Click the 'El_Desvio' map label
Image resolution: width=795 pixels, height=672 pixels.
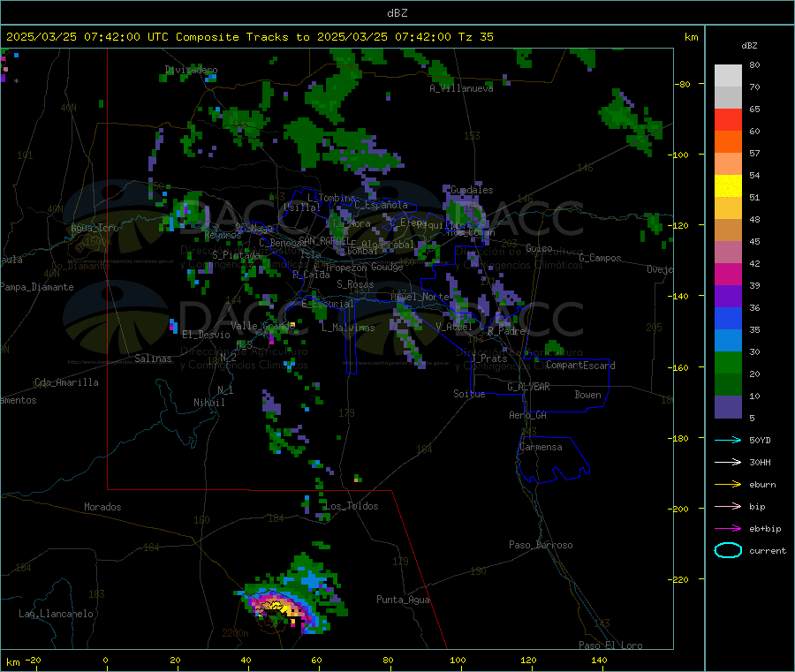(x=207, y=335)
